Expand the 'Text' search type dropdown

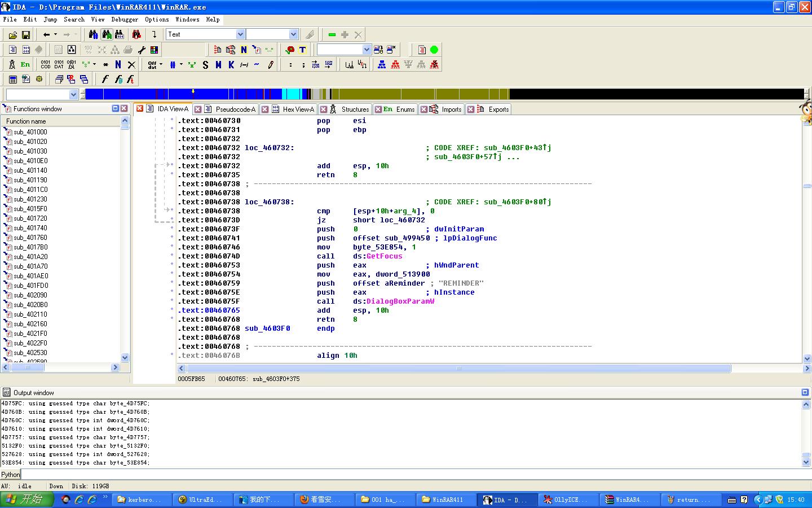click(x=240, y=34)
